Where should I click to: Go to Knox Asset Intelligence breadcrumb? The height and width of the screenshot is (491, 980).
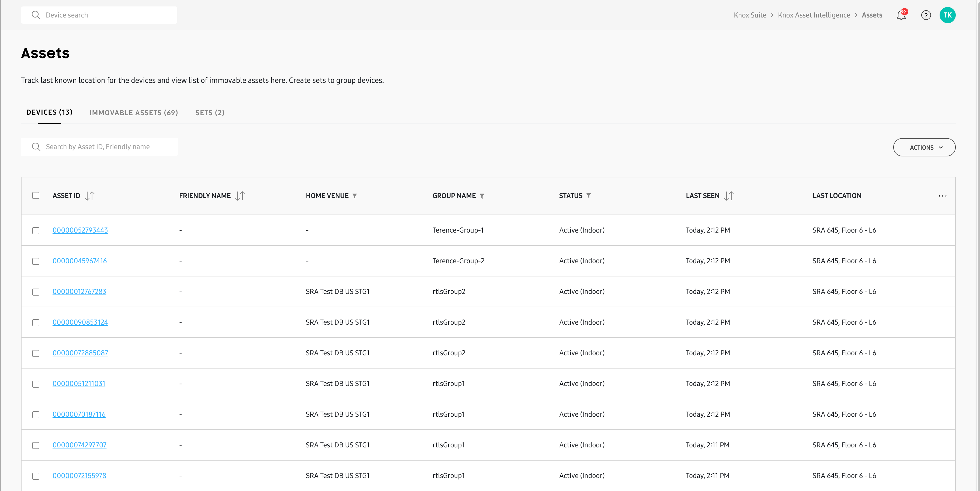click(814, 15)
